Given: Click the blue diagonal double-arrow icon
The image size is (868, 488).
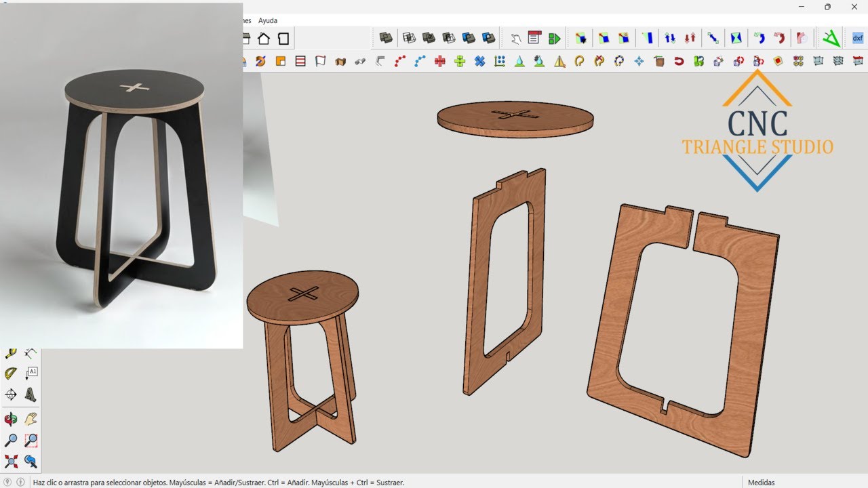Looking at the screenshot, I should [713, 38].
